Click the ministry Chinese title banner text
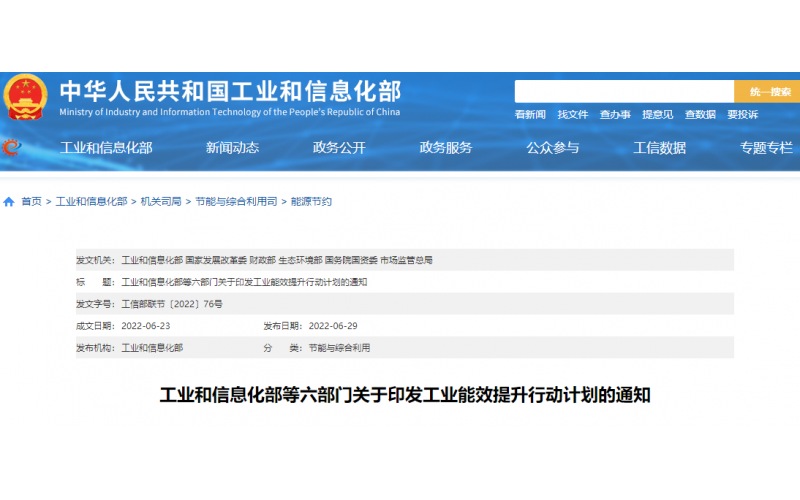Screen dimensions: 800x500 click(231, 91)
